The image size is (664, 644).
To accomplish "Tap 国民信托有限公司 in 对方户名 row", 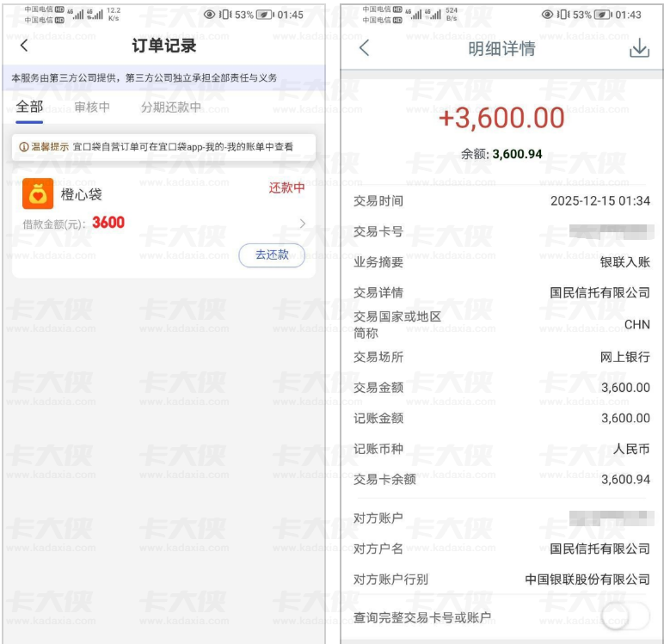I will (600, 549).
